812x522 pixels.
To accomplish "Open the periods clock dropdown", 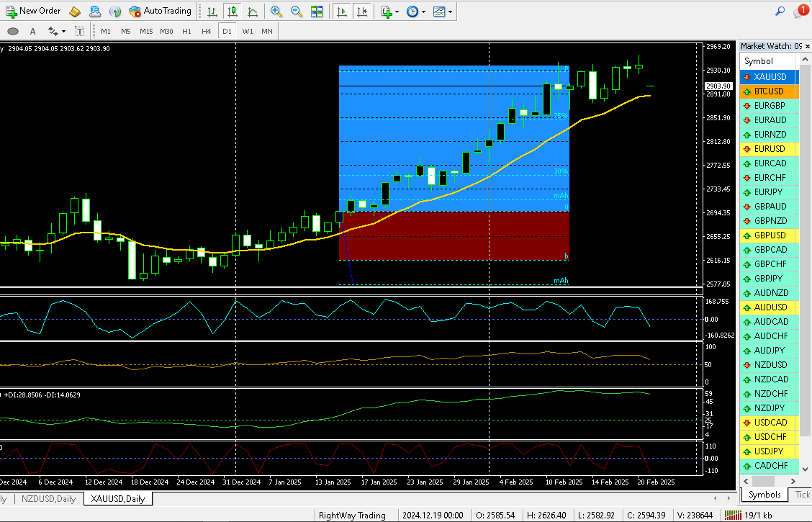I will [x=415, y=12].
